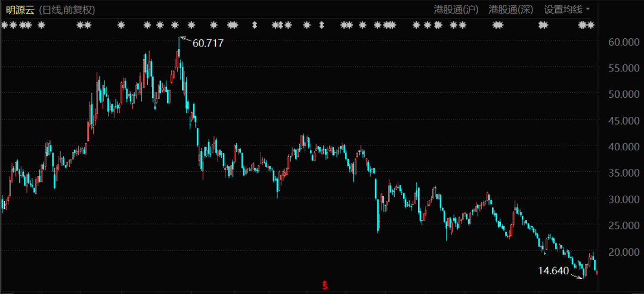Screen dimensions: 644x294
Task: Click the event star above the 60.717 peak
Action: [x=175, y=25]
